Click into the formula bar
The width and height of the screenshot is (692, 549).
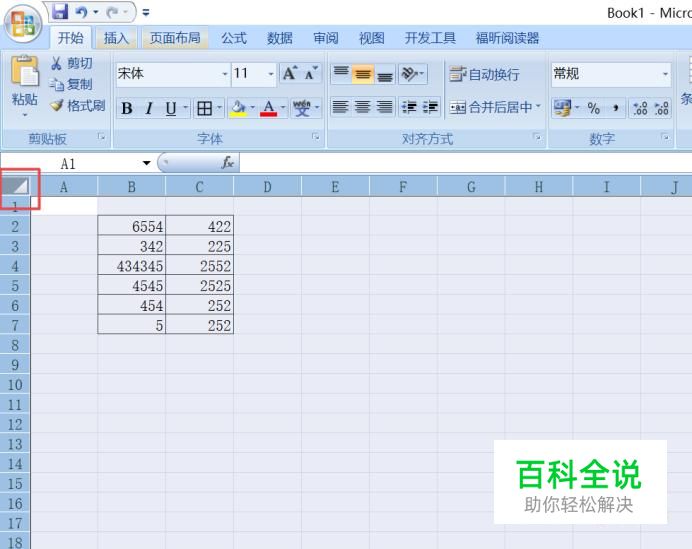click(466, 163)
